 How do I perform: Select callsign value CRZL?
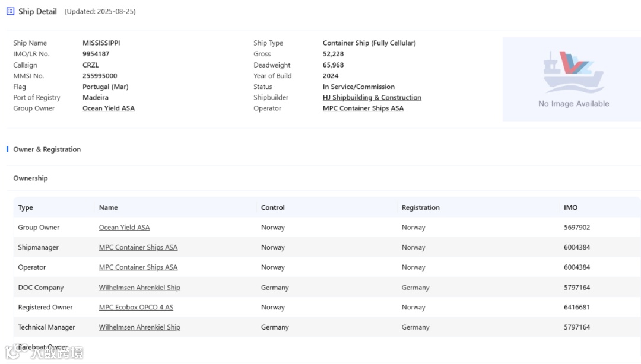tap(91, 65)
